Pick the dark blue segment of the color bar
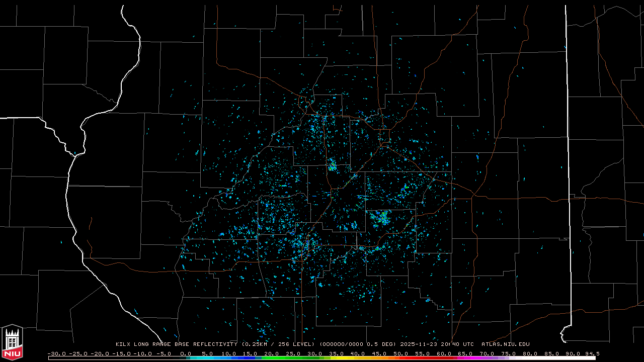This screenshot has height=362, width=644. click(244, 358)
